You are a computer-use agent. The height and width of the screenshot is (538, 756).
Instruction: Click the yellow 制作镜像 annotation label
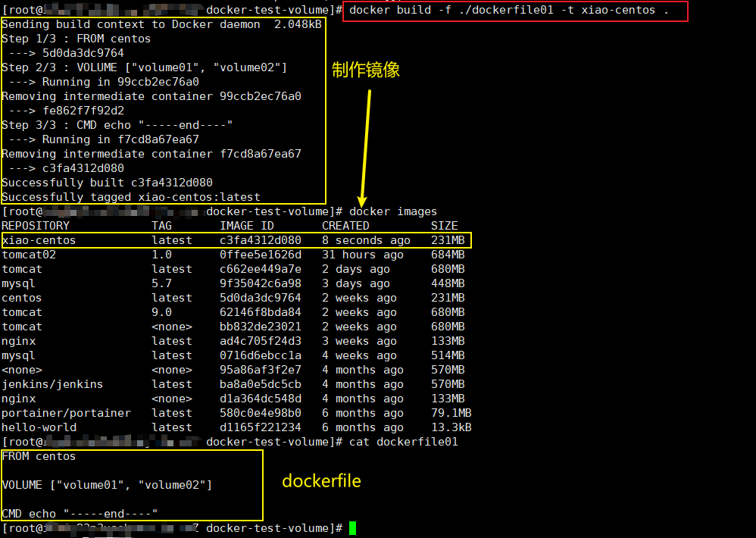(x=365, y=70)
